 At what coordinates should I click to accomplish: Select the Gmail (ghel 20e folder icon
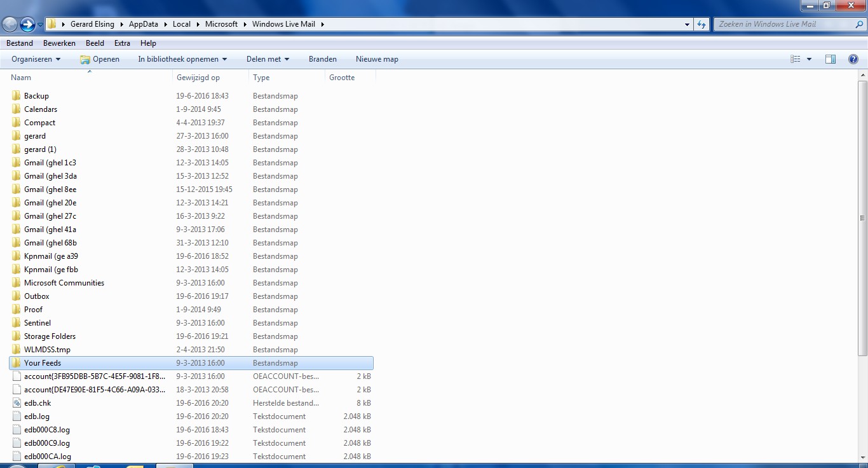(x=17, y=203)
